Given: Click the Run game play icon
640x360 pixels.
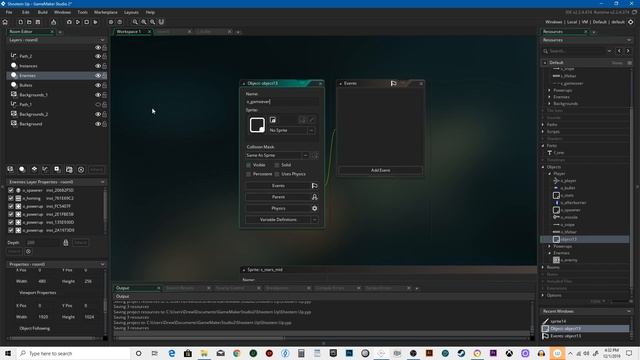Looking at the screenshot, I should 78,22.
